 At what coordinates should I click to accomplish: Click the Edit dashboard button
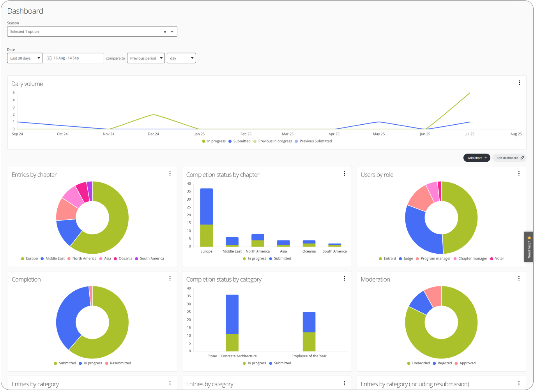(x=509, y=158)
